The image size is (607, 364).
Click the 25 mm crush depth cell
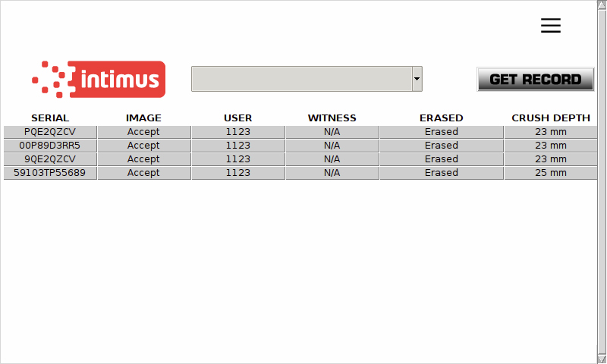pos(551,173)
